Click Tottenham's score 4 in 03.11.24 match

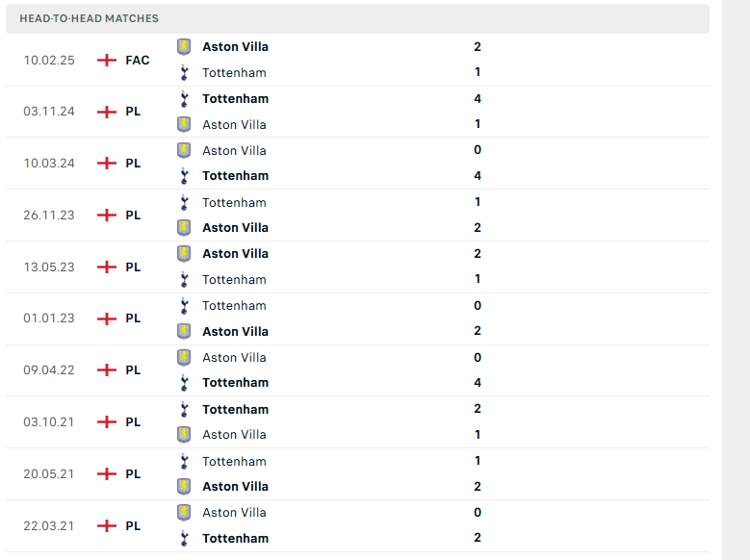pyautogui.click(x=478, y=99)
